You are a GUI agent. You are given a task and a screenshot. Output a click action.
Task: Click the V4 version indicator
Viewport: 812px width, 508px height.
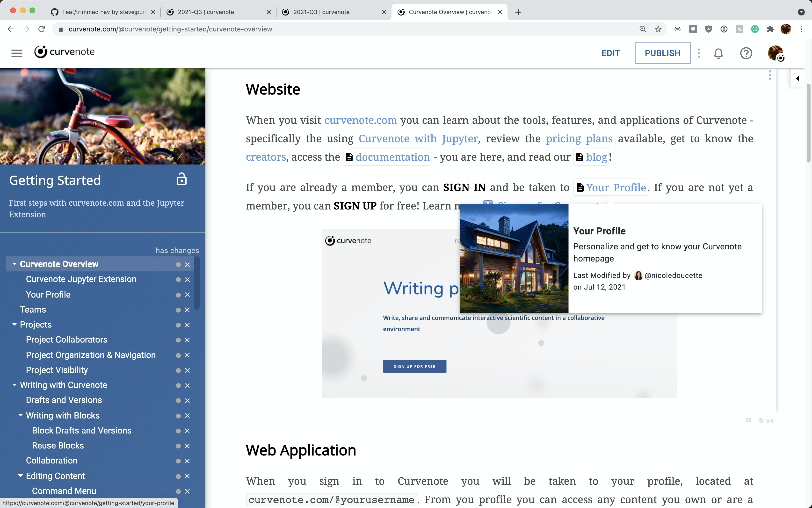[x=766, y=421]
